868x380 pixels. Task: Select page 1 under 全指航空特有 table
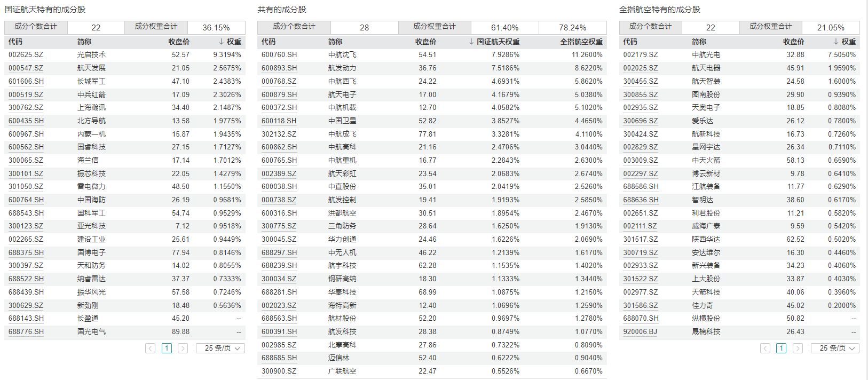pyautogui.click(x=781, y=349)
